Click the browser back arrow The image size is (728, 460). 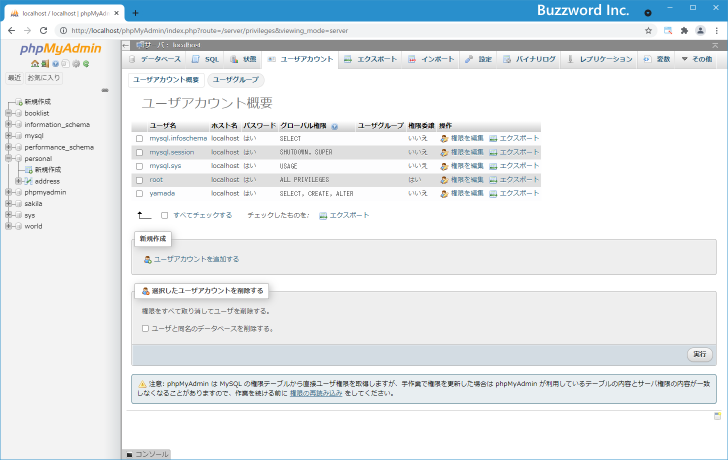click(12, 31)
